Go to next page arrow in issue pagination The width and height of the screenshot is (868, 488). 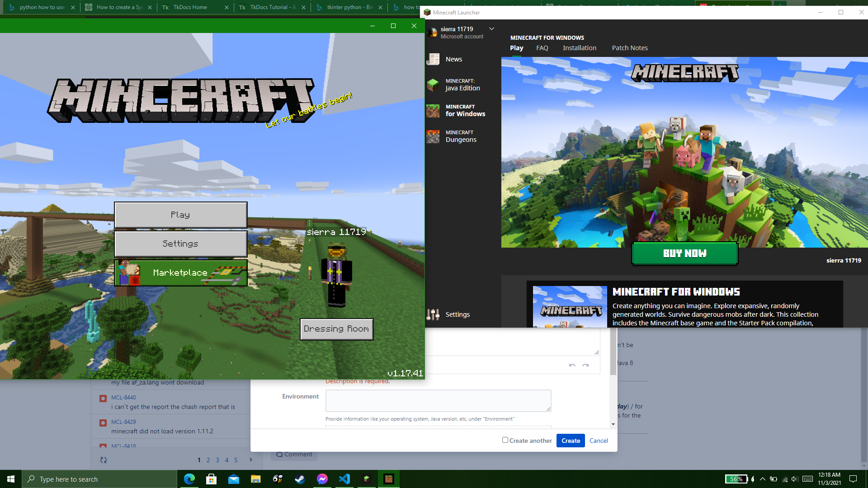click(x=251, y=460)
